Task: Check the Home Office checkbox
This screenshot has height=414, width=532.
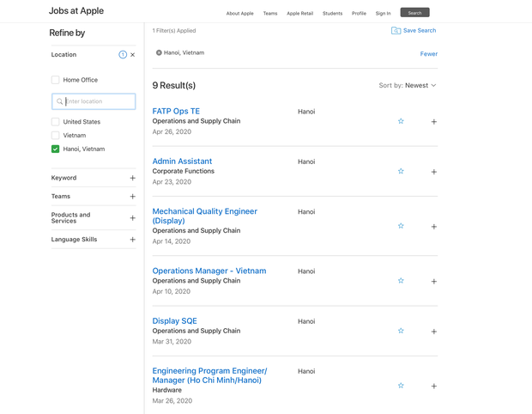Action: click(x=56, y=80)
